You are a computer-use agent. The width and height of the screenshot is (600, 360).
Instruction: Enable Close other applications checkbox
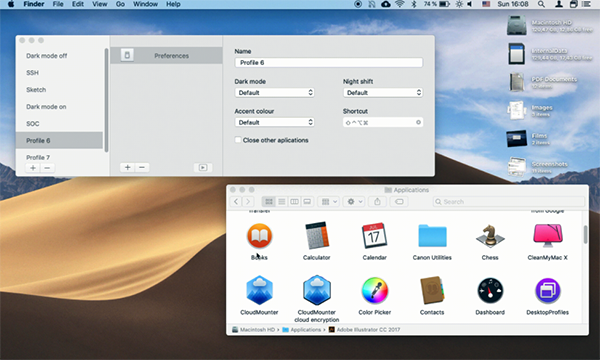[238, 140]
